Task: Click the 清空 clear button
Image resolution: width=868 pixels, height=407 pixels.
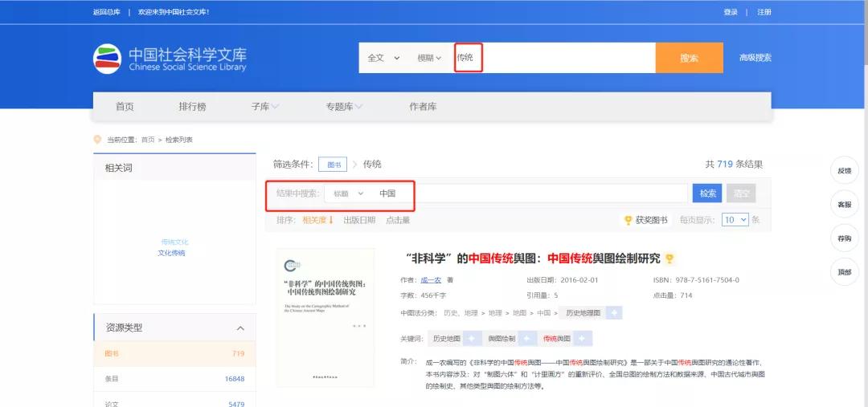Action: coord(741,193)
